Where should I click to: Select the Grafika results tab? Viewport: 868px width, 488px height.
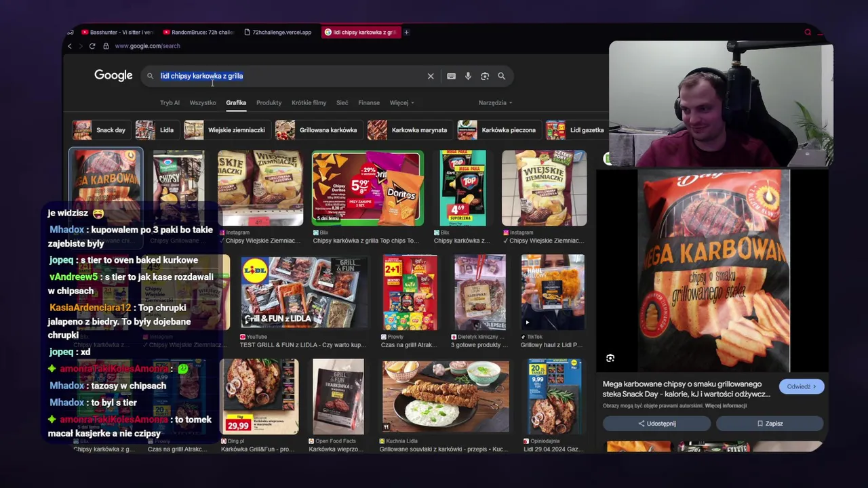pyautogui.click(x=236, y=103)
